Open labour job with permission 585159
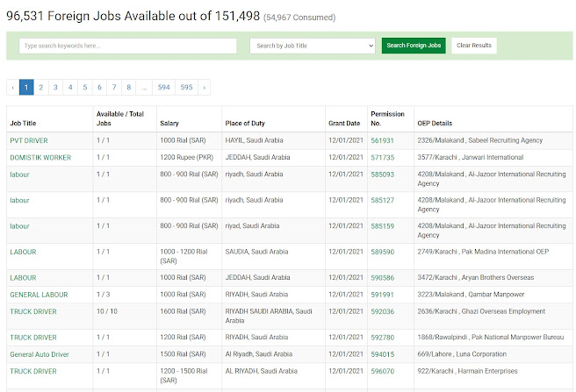The image size is (576, 392). [x=19, y=226]
